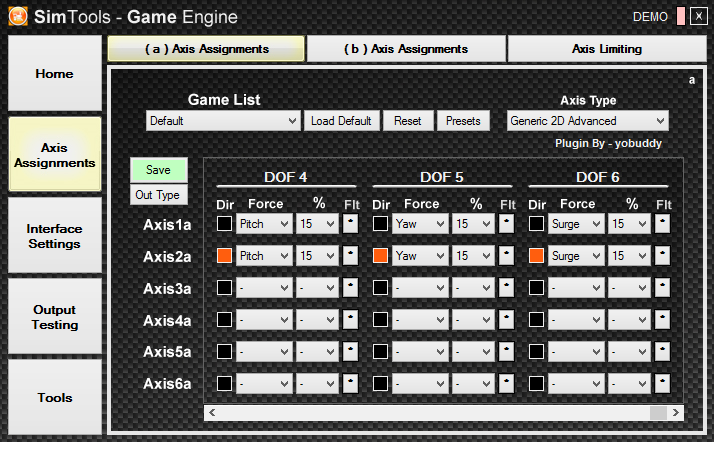723x453 pixels.
Task: Open filter button for Axis2a DOF 4
Action: pyautogui.click(x=350, y=256)
